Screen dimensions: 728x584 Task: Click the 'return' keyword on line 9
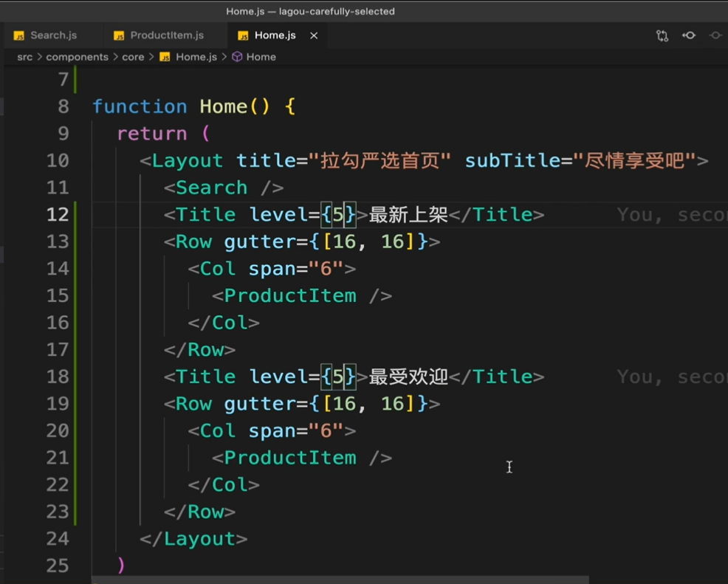pos(152,134)
